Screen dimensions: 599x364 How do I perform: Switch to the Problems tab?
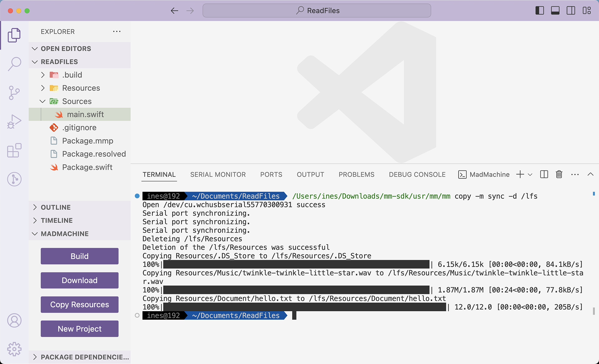[x=357, y=175]
